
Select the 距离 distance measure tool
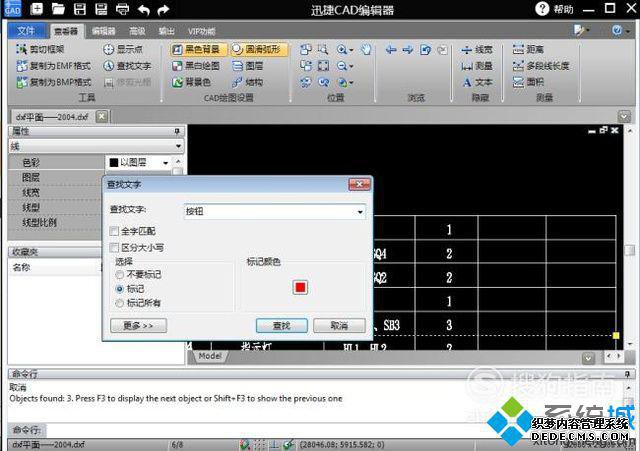tap(528, 49)
